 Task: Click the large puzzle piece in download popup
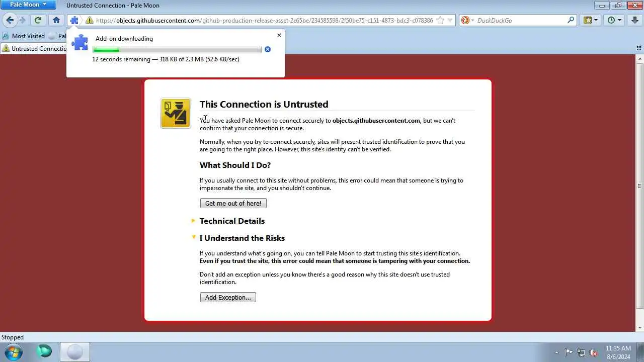[79, 42]
